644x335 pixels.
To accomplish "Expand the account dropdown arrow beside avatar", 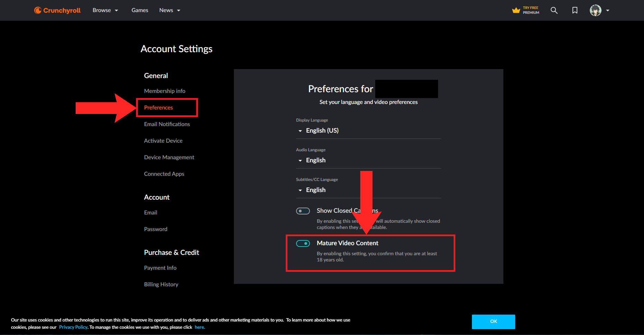I will (608, 10).
